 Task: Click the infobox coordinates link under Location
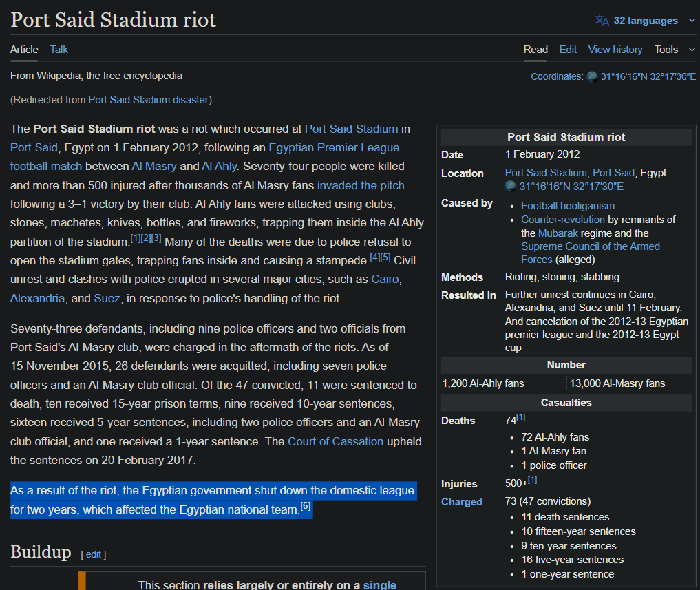click(x=571, y=187)
